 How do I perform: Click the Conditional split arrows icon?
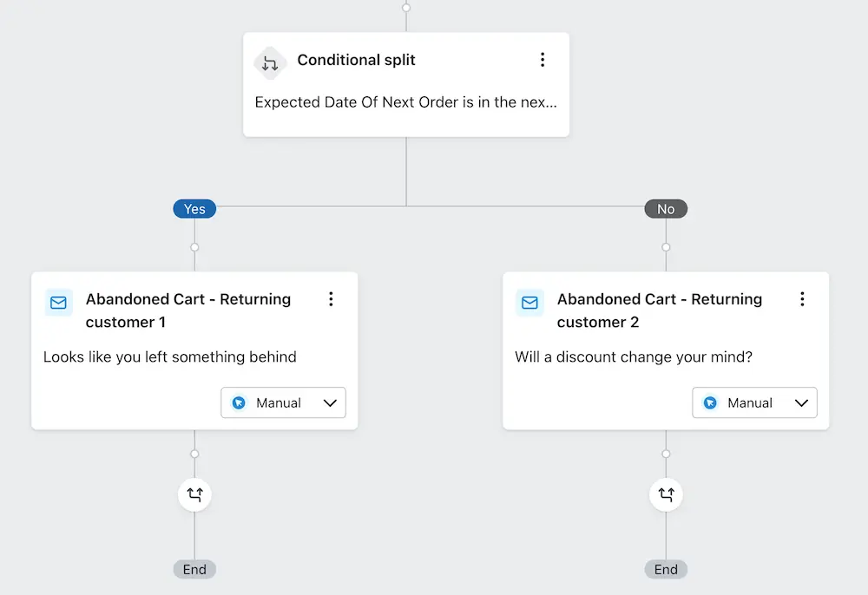pos(269,63)
